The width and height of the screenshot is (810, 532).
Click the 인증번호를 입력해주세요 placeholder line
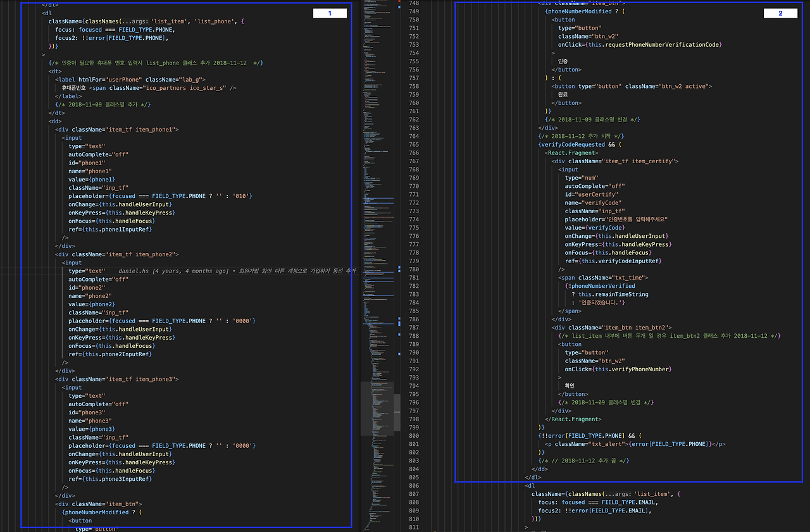[x=617, y=220]
